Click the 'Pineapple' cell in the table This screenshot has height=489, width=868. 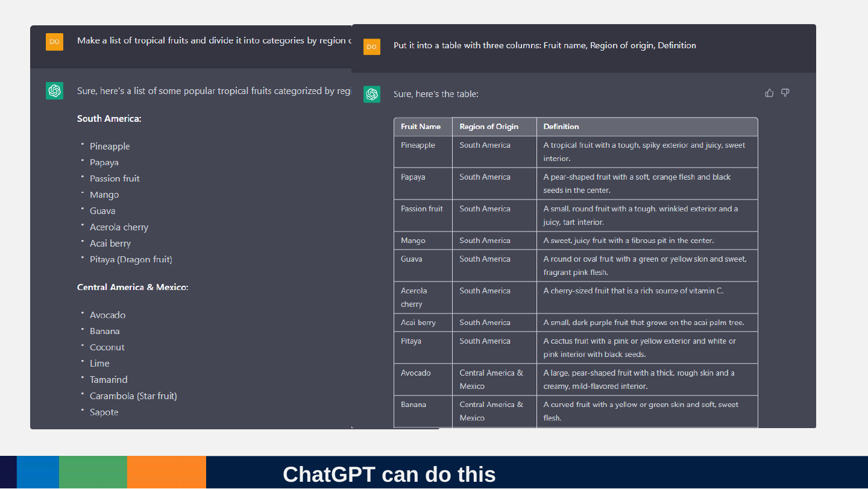(423, 152)
